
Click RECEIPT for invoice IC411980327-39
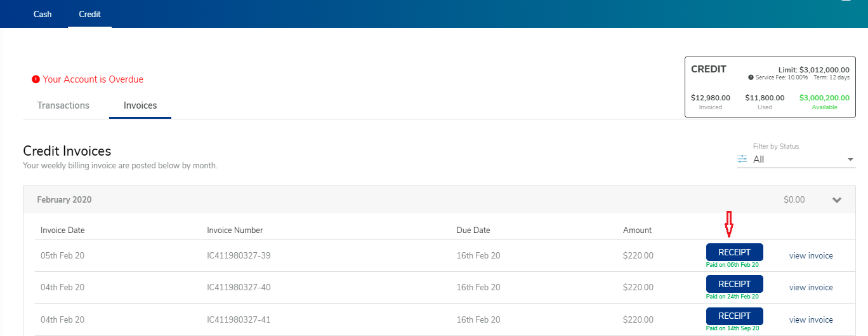[734, 252]
